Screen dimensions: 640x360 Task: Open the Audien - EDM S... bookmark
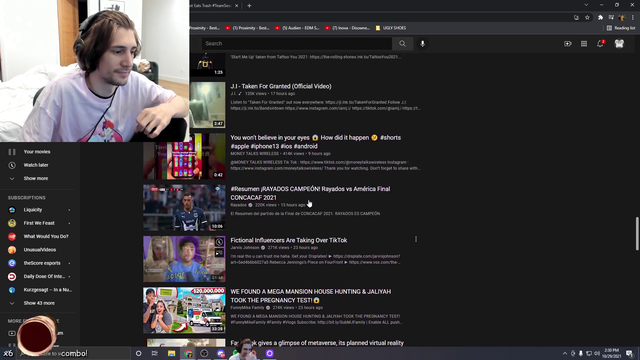click(x=297, y=28)
